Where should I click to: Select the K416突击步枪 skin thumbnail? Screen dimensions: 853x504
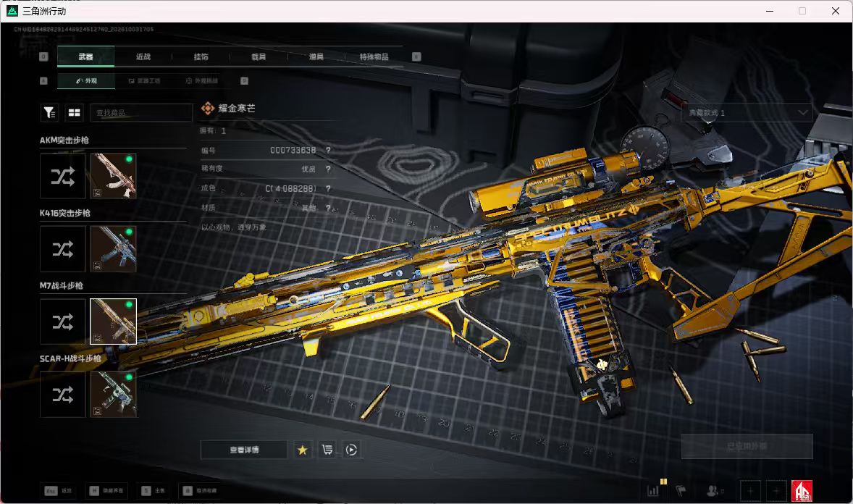[113, 248]
